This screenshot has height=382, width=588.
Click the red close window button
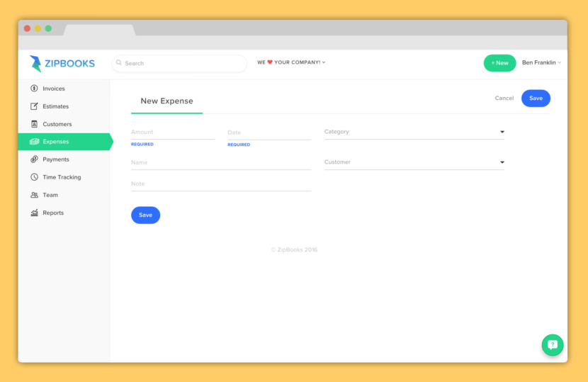[27, 28]
